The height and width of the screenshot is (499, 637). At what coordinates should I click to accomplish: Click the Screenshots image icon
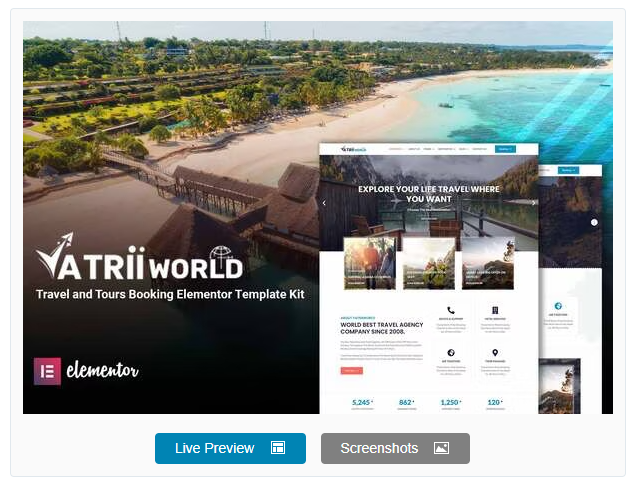click(441, 448)
